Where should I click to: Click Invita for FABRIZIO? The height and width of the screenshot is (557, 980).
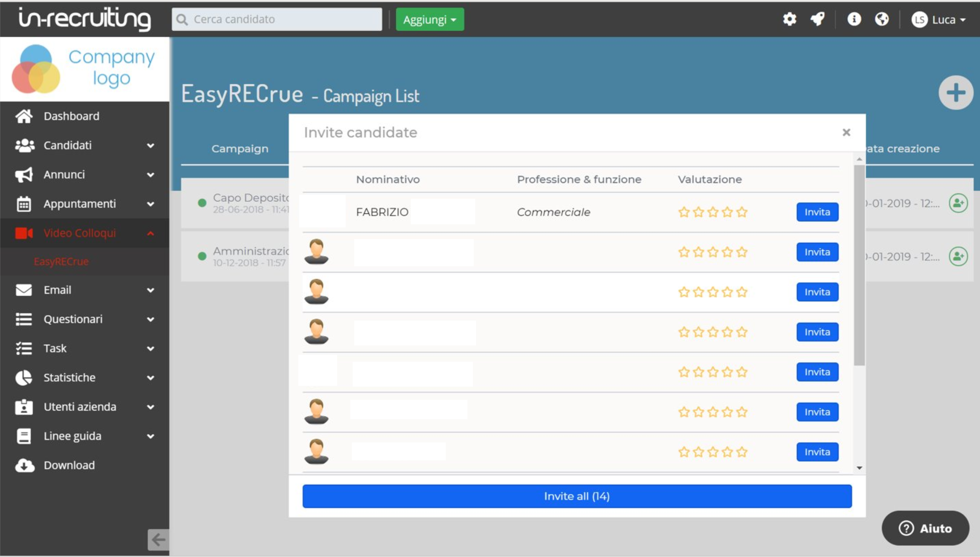point(817,212)
